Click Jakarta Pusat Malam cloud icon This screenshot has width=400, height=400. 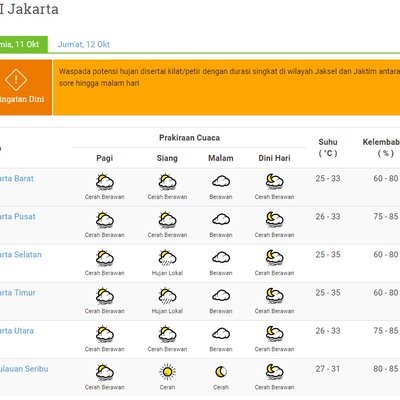(221, 220)
